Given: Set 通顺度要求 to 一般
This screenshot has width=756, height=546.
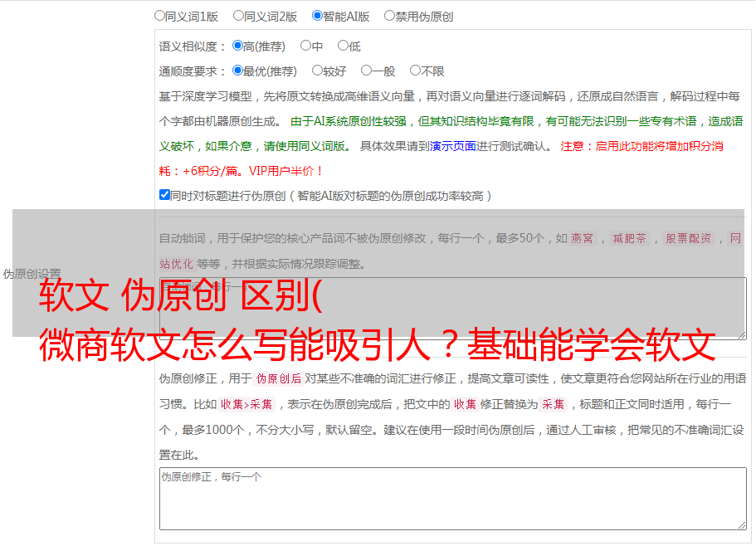Looking at the screenshot, I should pyautogui.click(x=367, y=71).
